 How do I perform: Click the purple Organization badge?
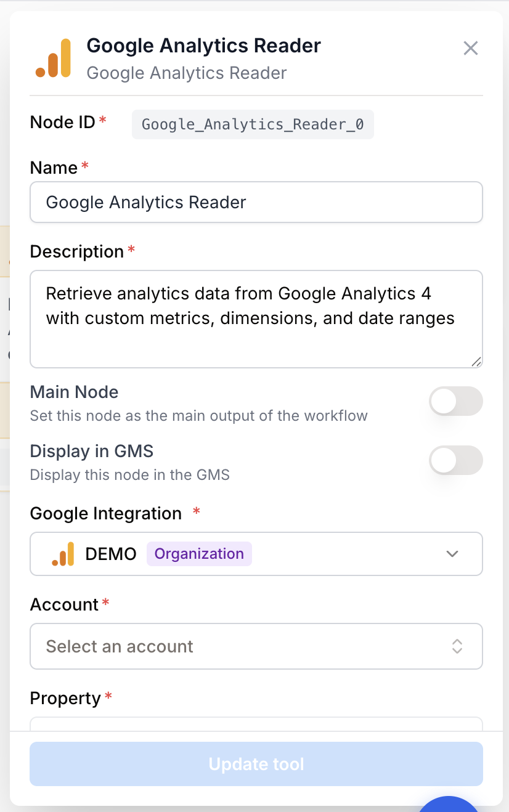pos(199,554)
